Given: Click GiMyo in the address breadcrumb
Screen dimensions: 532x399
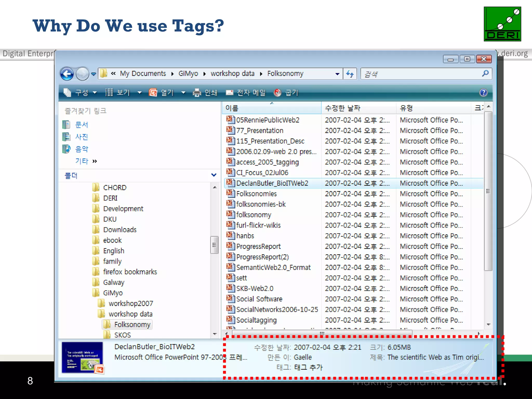Looking at the screenshot, I should [188, 74].
